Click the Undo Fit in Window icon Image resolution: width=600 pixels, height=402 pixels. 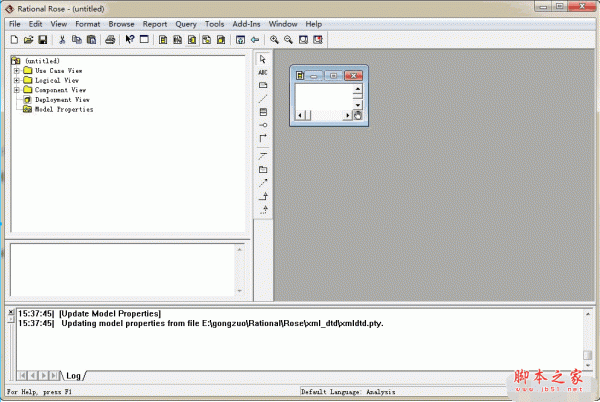pyautogui.click(x=318, y=39)
